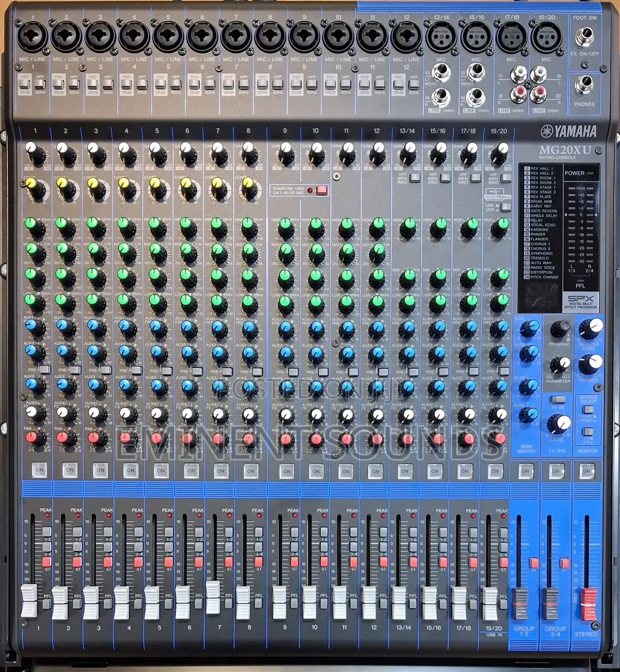620x672 pixels.
Task: Engage the channel 8 PAD 26dB switch
Action: (262, 84)
